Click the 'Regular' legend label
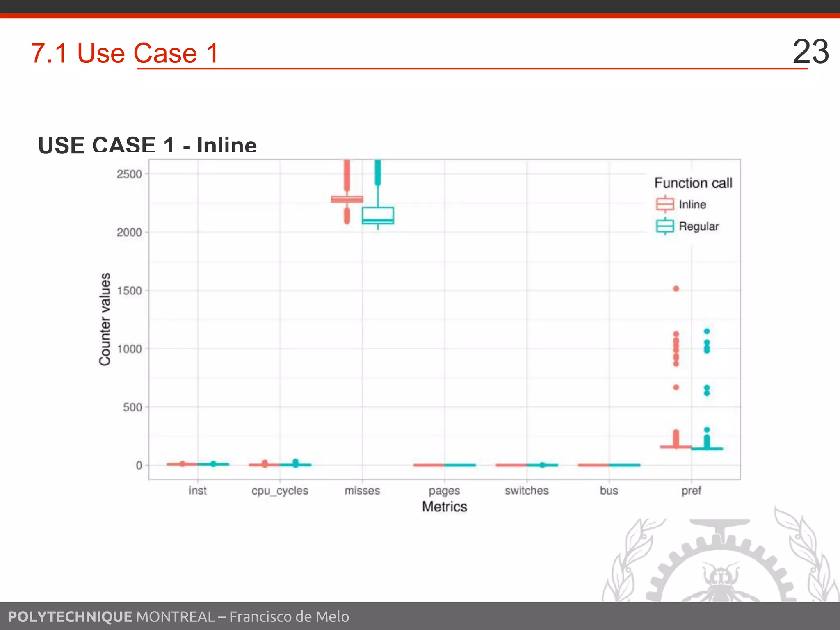The width and height of the screenshot is (840, 630). [699, 226]
